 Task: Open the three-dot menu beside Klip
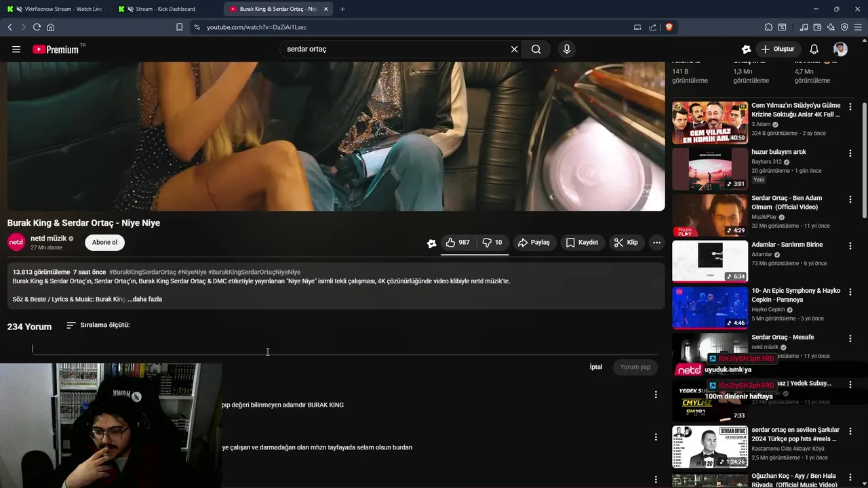tap(656, 242)
